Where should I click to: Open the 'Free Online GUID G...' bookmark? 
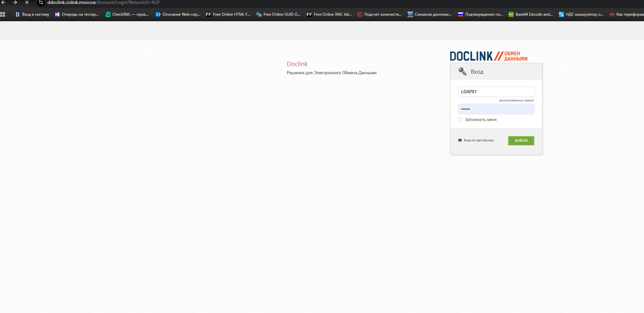[x=279, y=14]
